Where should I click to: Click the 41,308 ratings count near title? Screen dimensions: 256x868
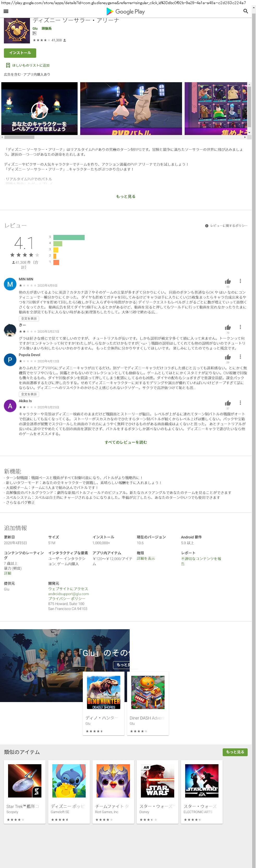point(57,40)
